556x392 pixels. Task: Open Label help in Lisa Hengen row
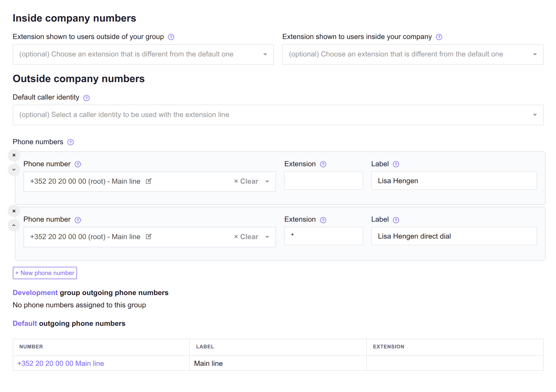(396, 164)
